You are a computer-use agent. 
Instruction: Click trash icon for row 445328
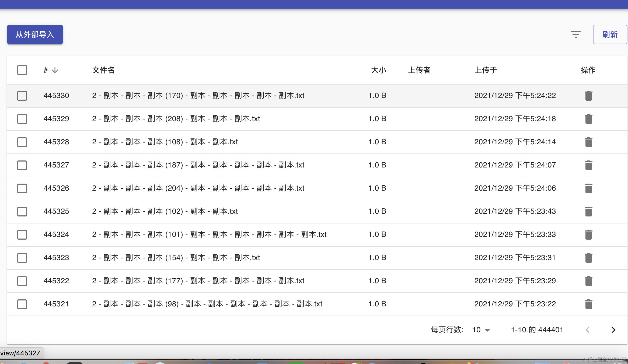click(588, 142)
